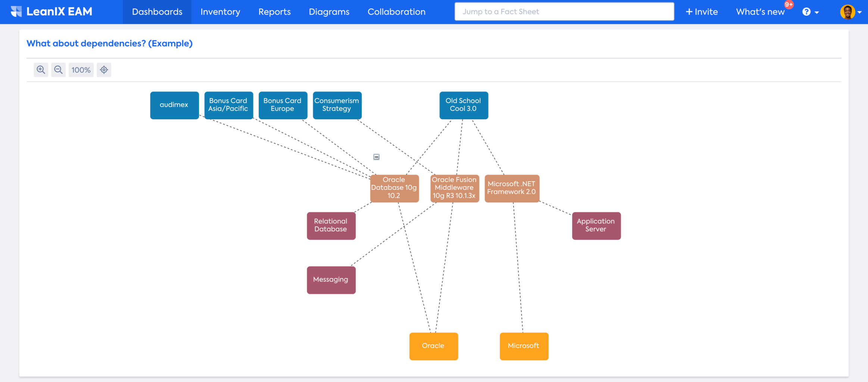
Task: Select the Bonus Card Europe node
Action: [x=283, y=105]
